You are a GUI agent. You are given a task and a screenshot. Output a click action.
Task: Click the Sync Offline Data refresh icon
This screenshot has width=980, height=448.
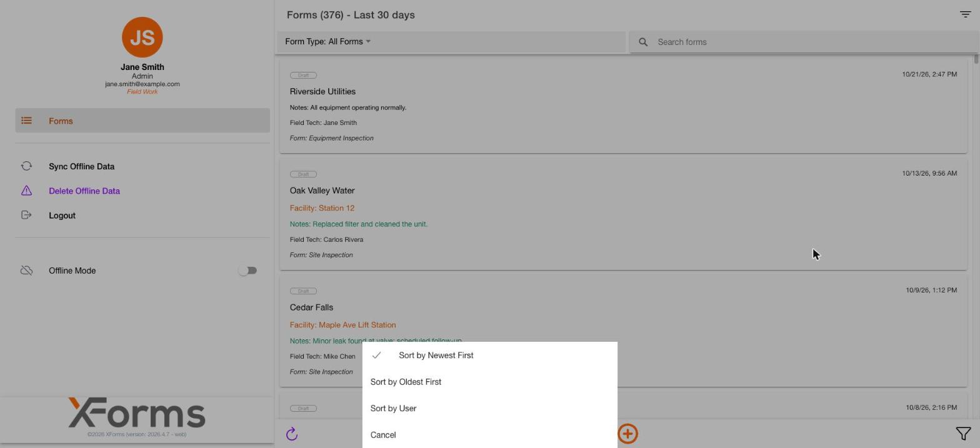click(x=26, y=166)
